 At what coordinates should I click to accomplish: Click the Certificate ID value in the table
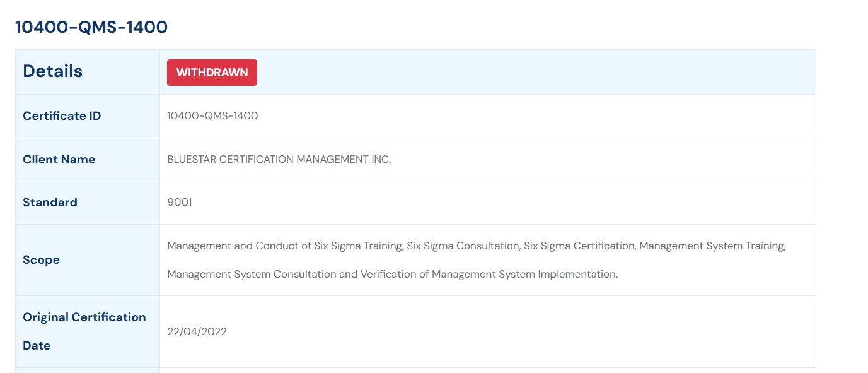tap(212, 116)
